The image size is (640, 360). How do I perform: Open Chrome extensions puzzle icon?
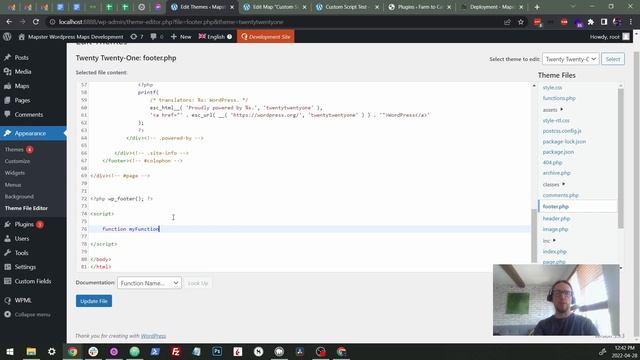(x=591, y=22)
